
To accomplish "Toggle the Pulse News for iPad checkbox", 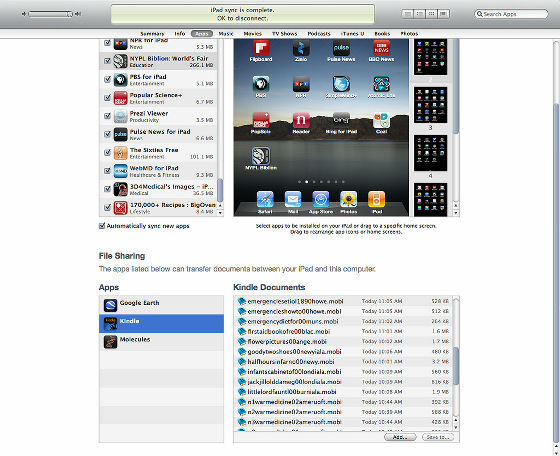I will 107,134.
